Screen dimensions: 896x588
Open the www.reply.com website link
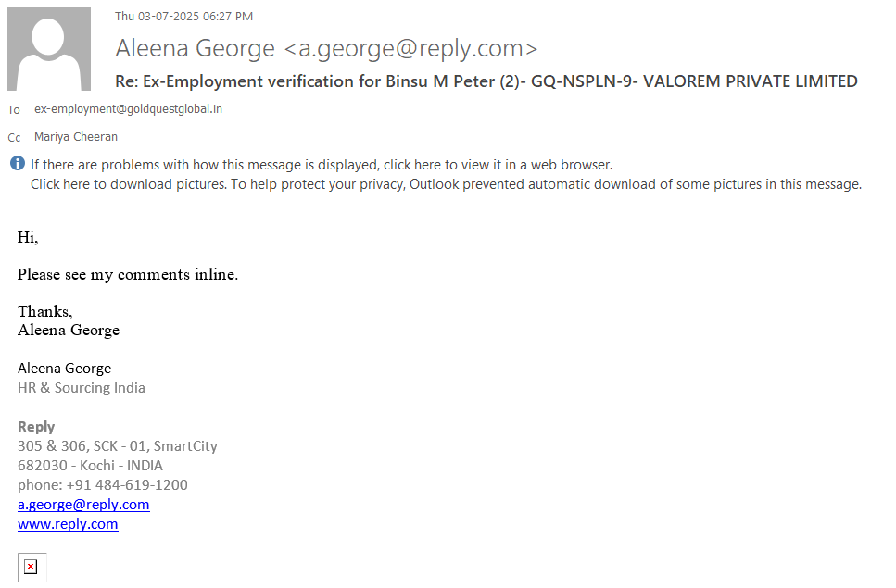click(x=68, y=524)
